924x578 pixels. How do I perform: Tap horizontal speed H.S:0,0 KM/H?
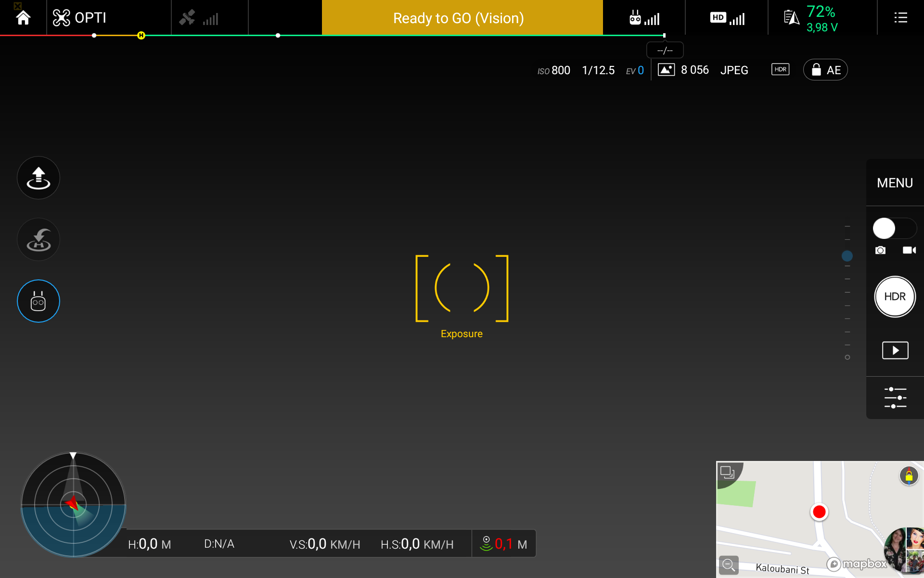(x=417, y=544)
